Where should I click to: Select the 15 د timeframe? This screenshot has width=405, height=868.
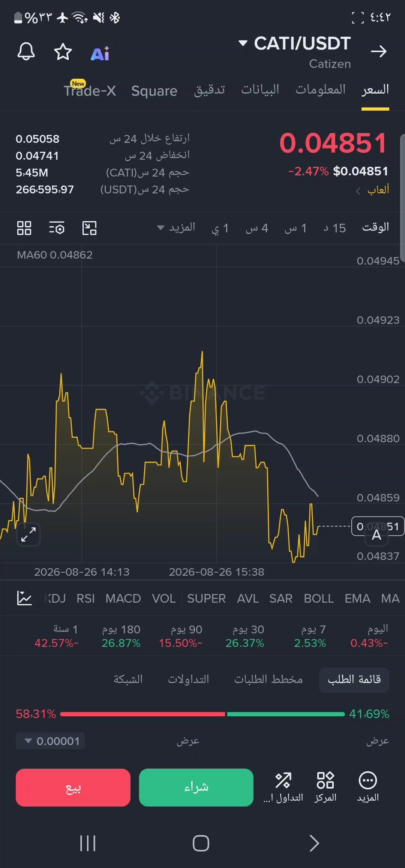pyautogui.click(x=334, y=228)
